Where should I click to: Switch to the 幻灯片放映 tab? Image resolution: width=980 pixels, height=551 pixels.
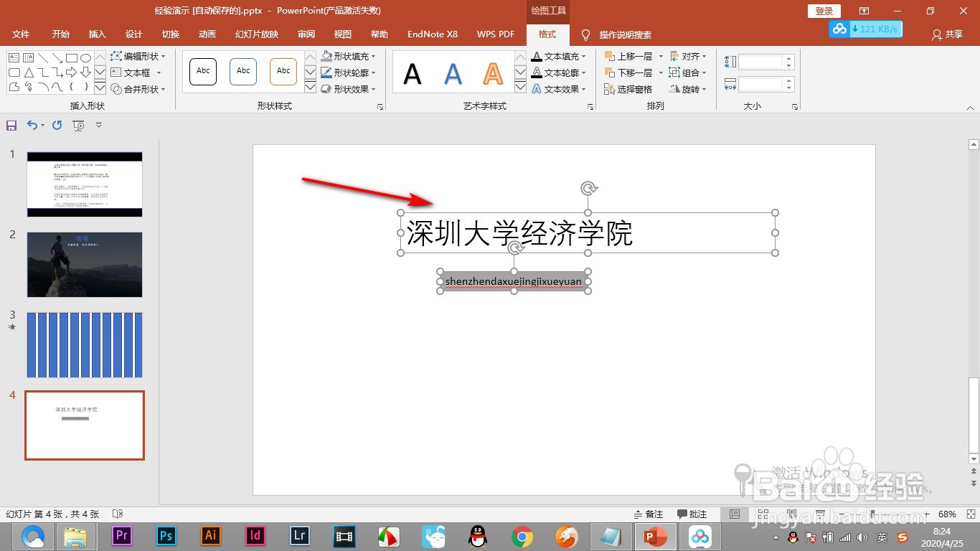click(x=257, y=34)
